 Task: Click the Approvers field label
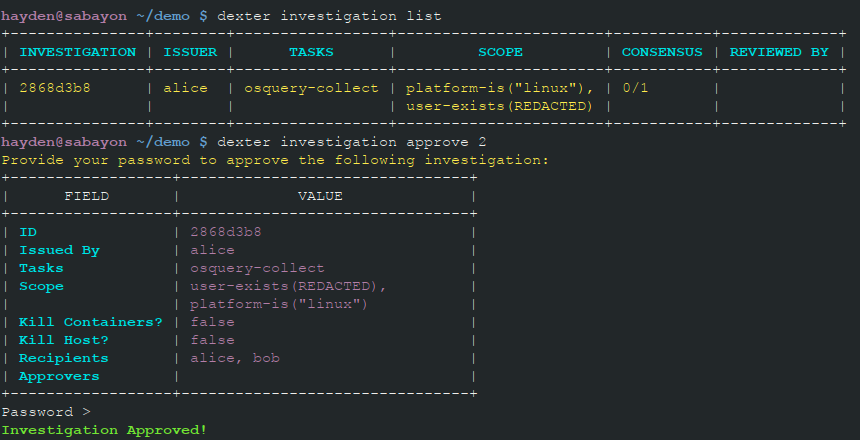(59, 376)
